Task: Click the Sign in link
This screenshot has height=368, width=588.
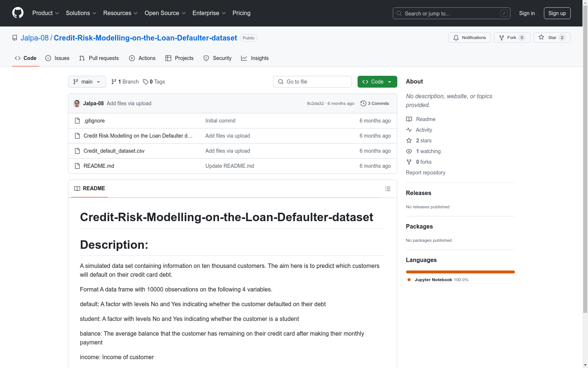Action: (527, 13)
